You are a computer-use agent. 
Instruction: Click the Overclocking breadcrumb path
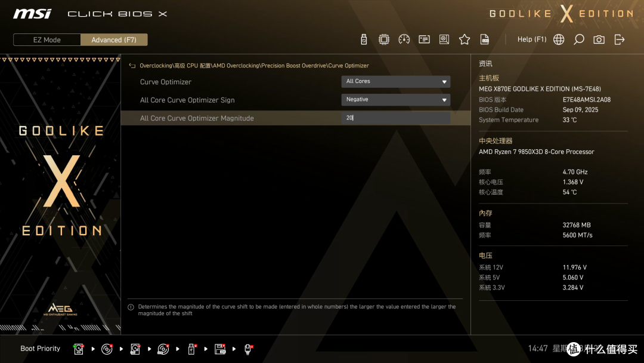click(254, 66)
